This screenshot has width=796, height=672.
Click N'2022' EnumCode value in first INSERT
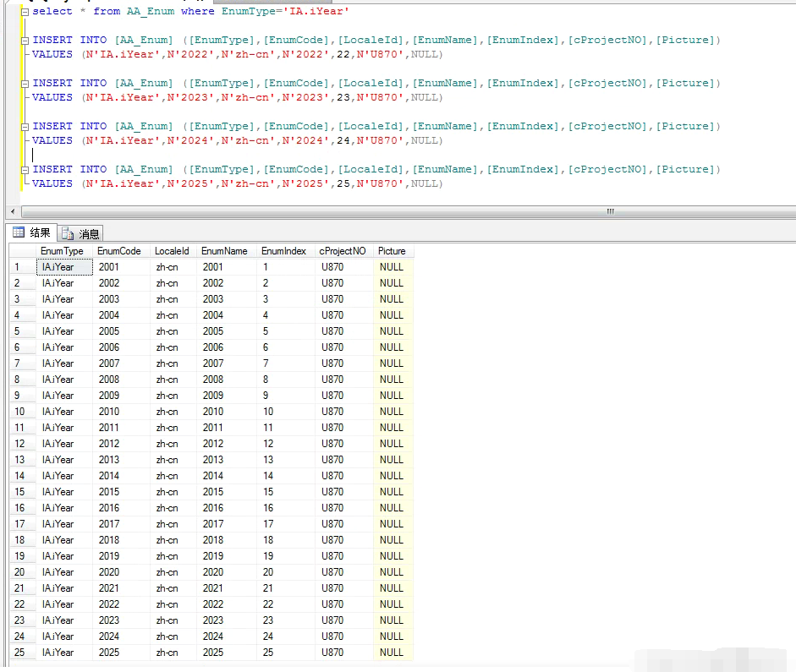(x=191, y=54)
